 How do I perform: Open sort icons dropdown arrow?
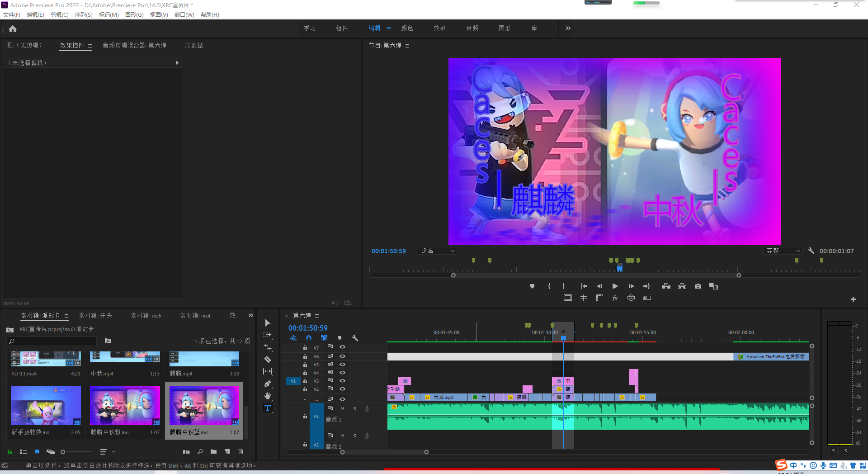click(114, 451)
